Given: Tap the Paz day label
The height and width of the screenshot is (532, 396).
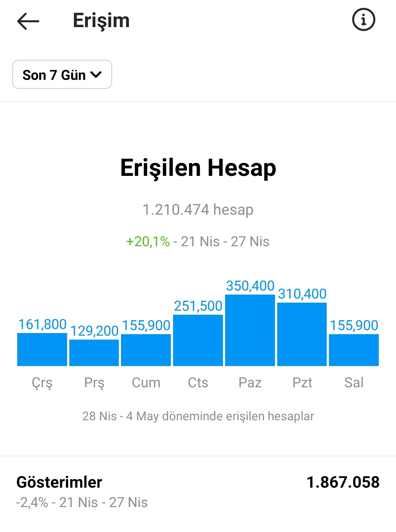Looking at the screenshot, I should click(250, 383).
